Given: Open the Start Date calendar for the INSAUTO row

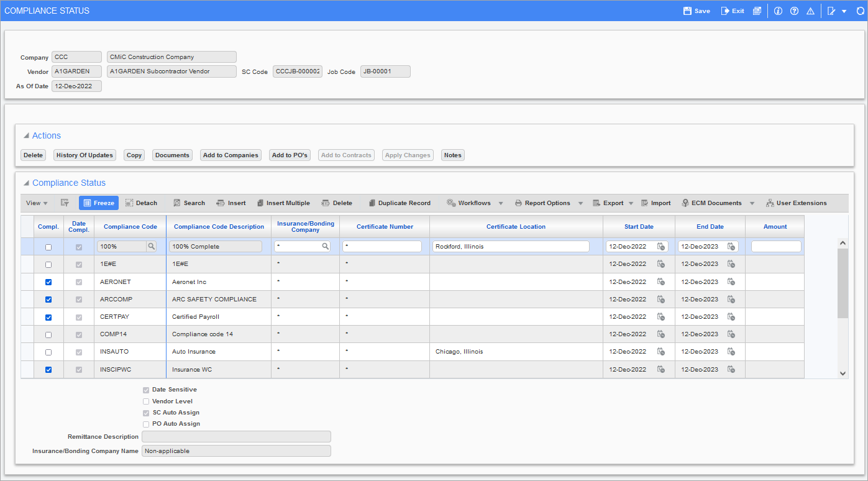Looking at the screenshot, I should point(661,351).
